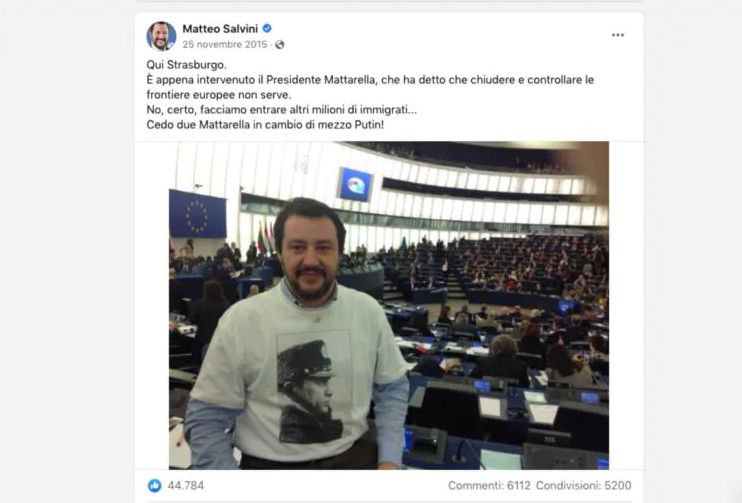Open the three-dot post options menu

click(x=618, y=35)
